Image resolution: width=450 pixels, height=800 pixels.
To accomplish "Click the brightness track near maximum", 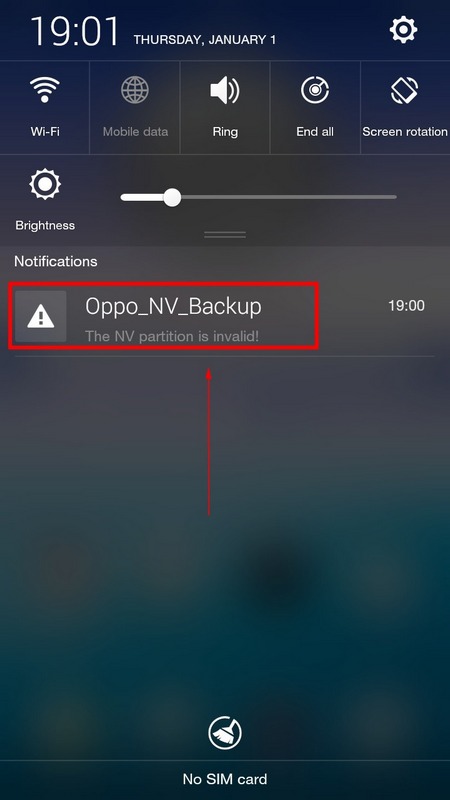I will (388, 197).
